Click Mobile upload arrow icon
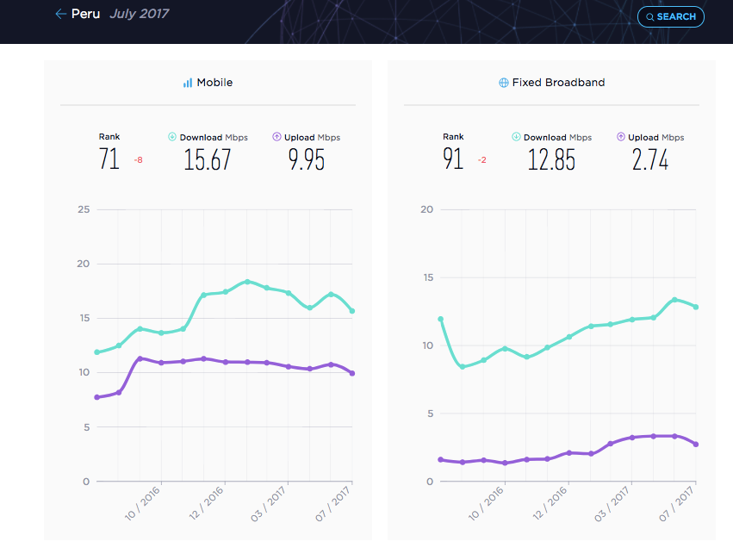Viewport: 733px width, 560px height. [x=276, y=137]
